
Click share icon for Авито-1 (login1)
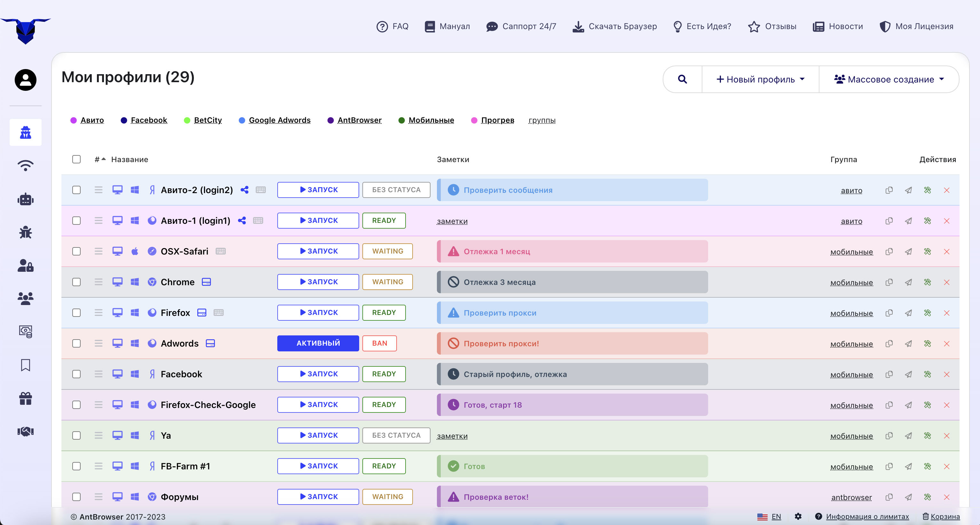[242, 221]
